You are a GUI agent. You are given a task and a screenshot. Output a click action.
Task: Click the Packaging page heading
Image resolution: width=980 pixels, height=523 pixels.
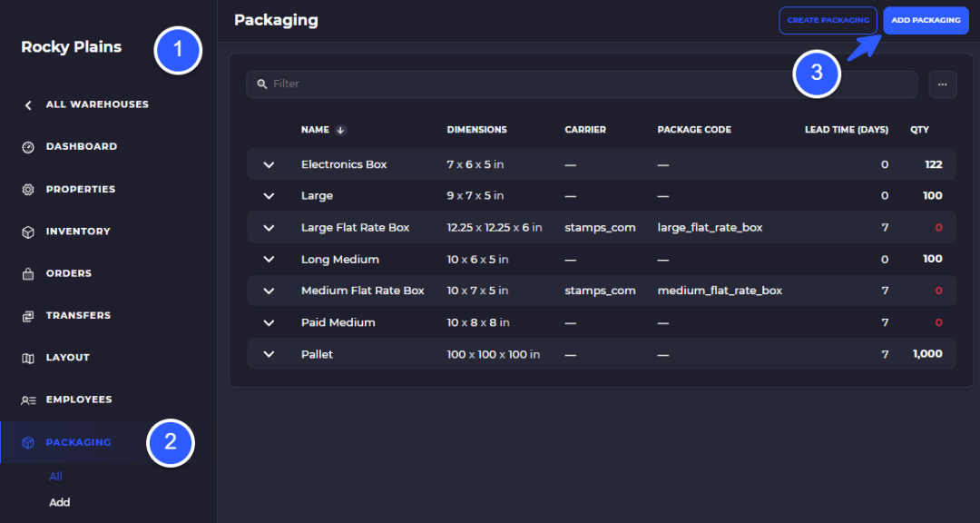[276, 20]
